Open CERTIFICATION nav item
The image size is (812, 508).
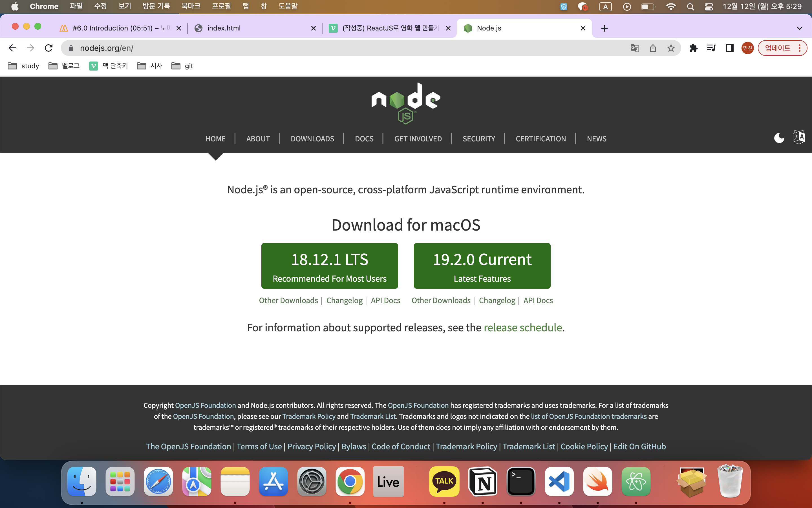point(541,139)
